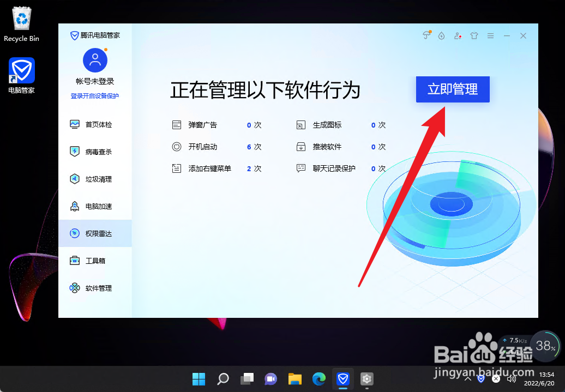Open the umbrella icon in title bar
The width and height of the screenshot is (565, 392).
426,35
